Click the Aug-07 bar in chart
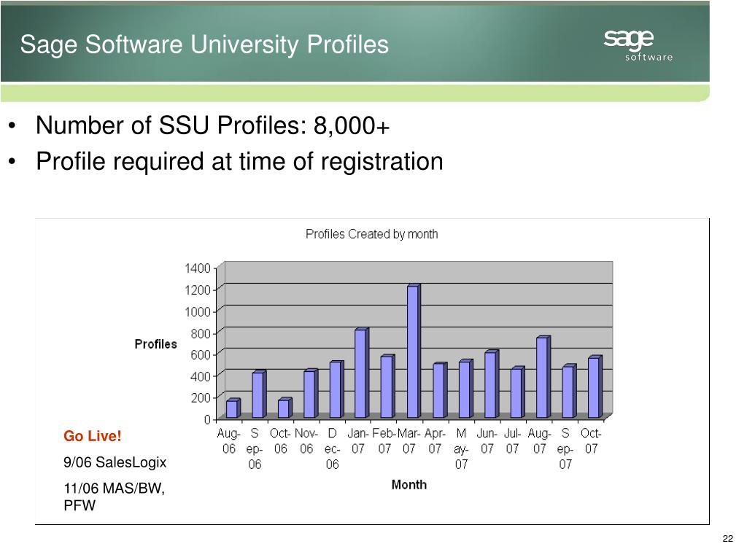The height and width of the screenshot is (560, 747). pyautogui.click(x=543, y=378)
